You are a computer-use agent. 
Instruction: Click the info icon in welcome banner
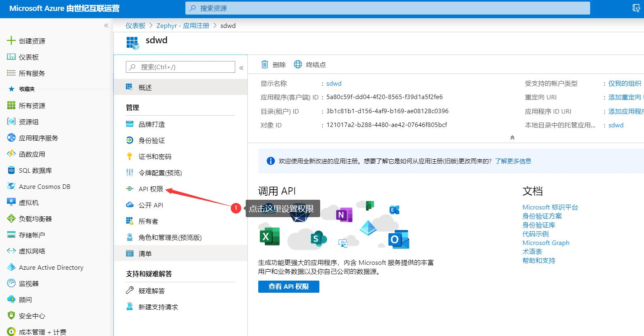(x=270, y=161)
